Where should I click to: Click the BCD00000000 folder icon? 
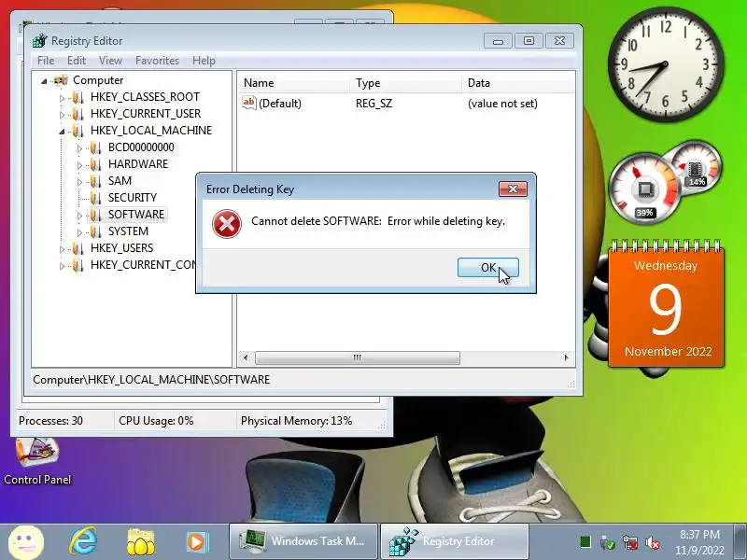96,147
